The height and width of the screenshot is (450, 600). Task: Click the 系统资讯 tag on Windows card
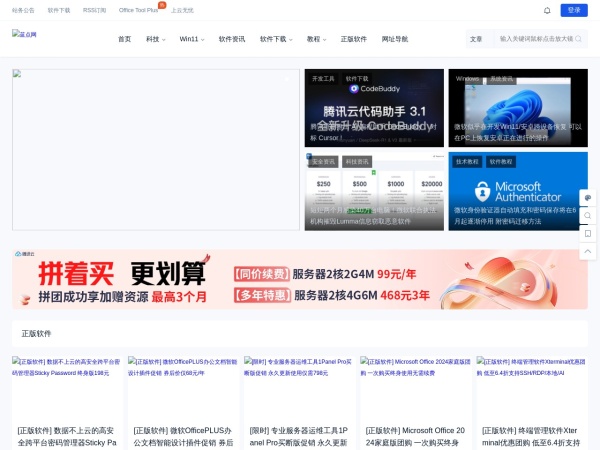pos(502,79)
